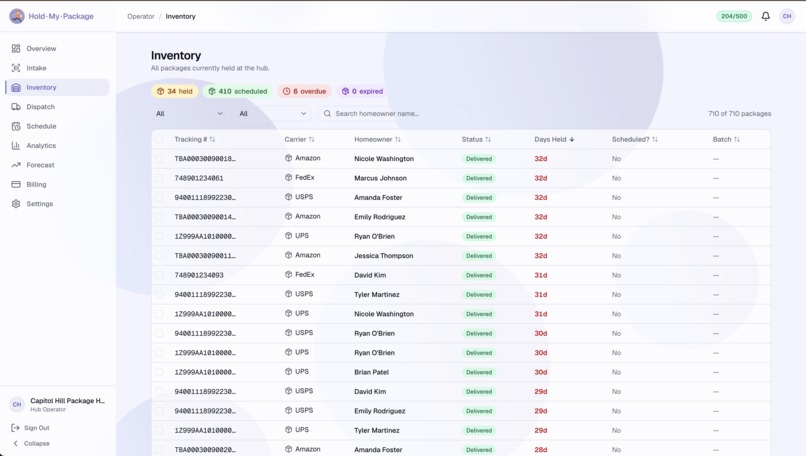
Task: Click the Forecast trend icon
Action: pos(16,165)
